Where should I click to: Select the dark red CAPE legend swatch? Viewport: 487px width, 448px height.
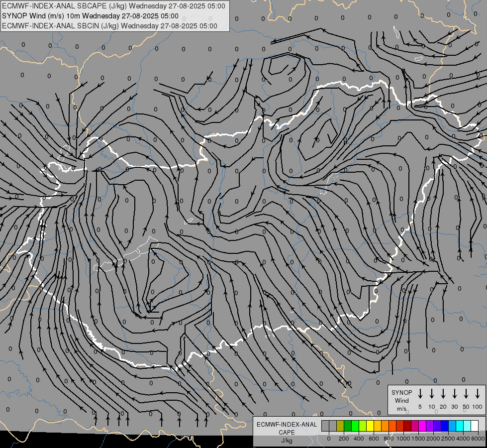[x=407, y=426]
